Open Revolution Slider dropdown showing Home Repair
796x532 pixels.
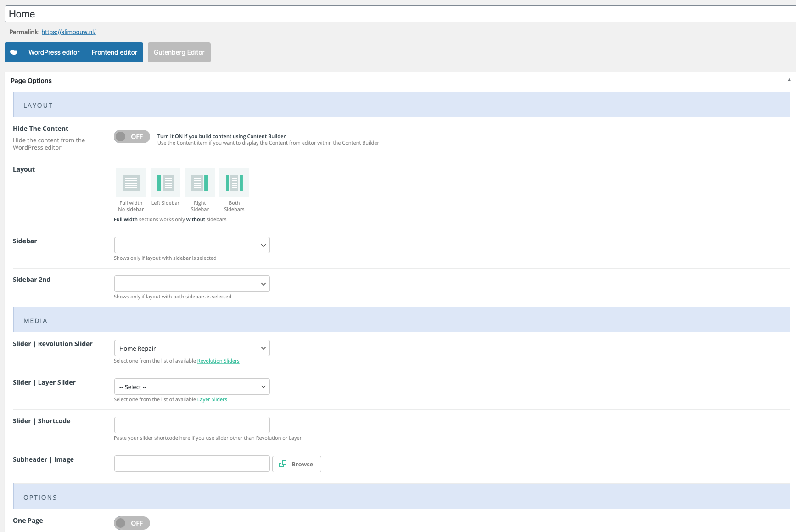tap(192, 348)
